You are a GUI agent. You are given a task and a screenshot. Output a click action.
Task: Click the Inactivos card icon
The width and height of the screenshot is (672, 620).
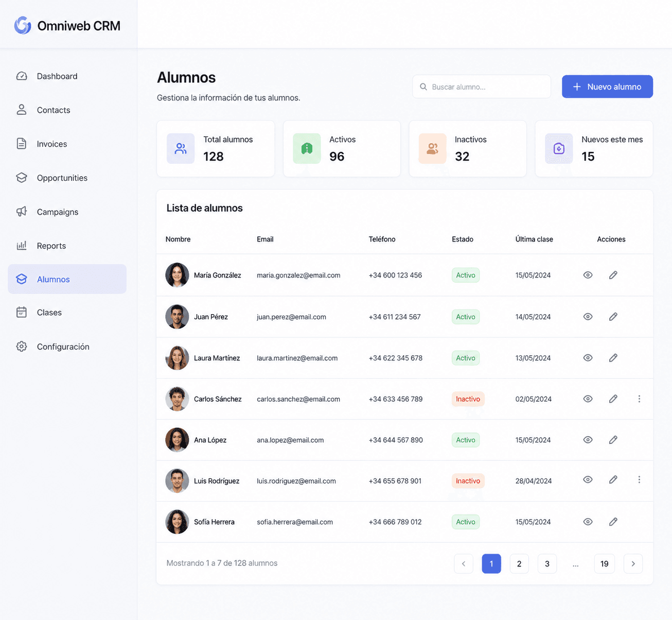[432, 149]
